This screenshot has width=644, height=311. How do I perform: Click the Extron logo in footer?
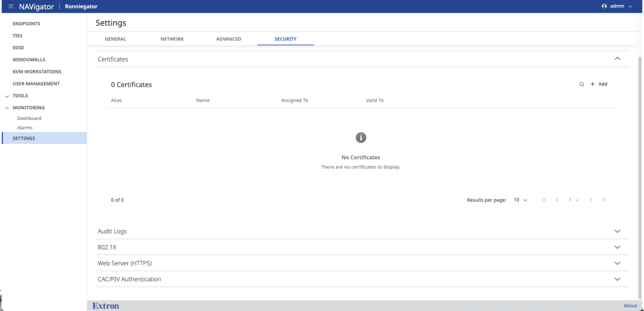[x=106, y=306]
